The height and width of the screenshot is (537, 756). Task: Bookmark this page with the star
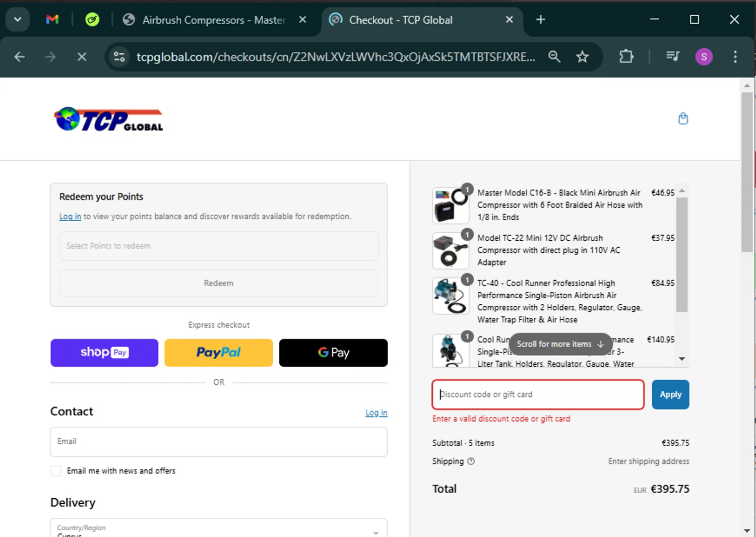583,57
